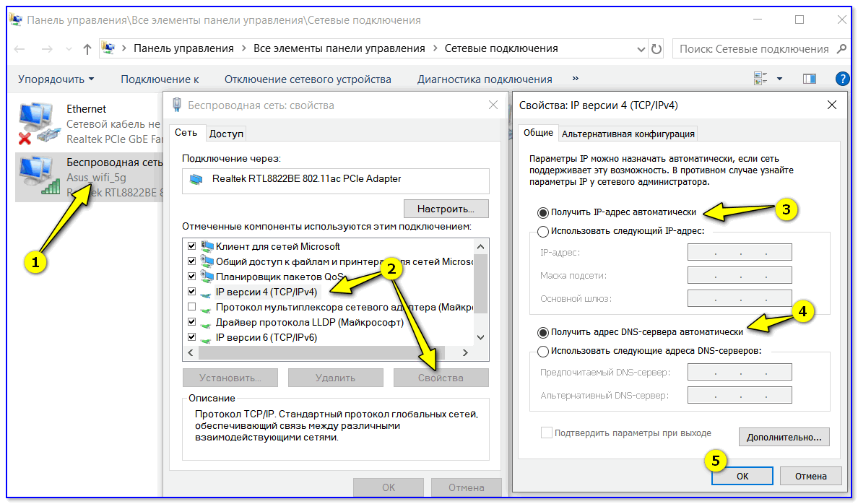
Task: Click the Realtek adapter icon in field
Action: click(196, 180)
